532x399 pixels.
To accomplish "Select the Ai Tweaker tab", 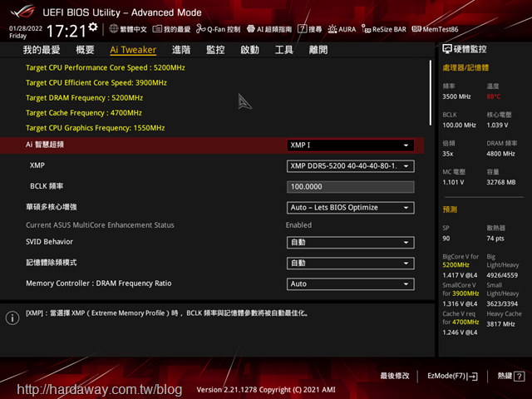I will [x=133, y=50].
